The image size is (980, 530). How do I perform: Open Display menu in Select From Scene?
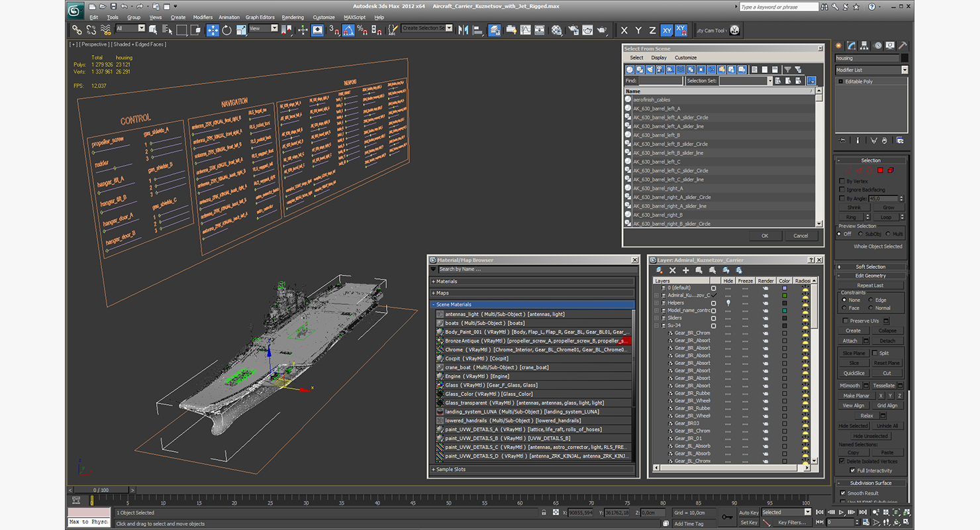(659, 58)
